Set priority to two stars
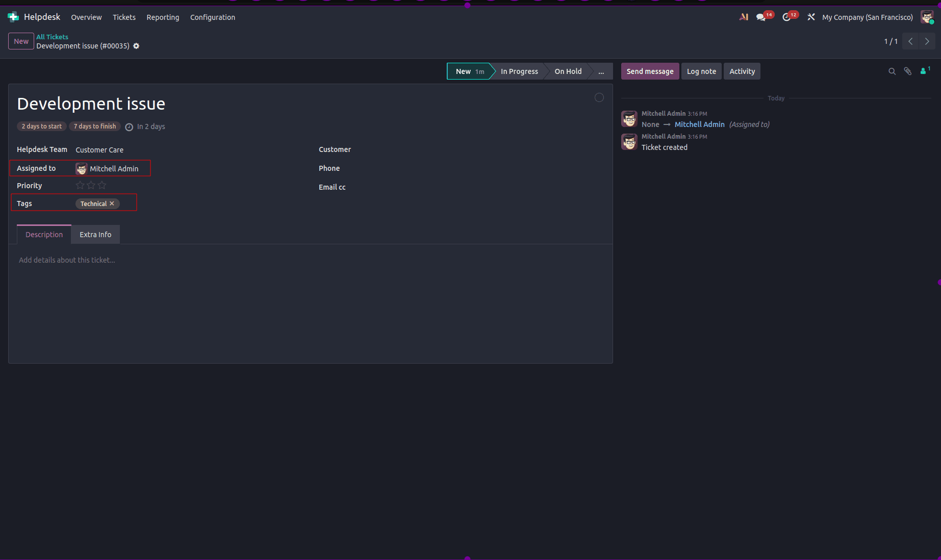 pyautogui.click(x=91, y=185)
